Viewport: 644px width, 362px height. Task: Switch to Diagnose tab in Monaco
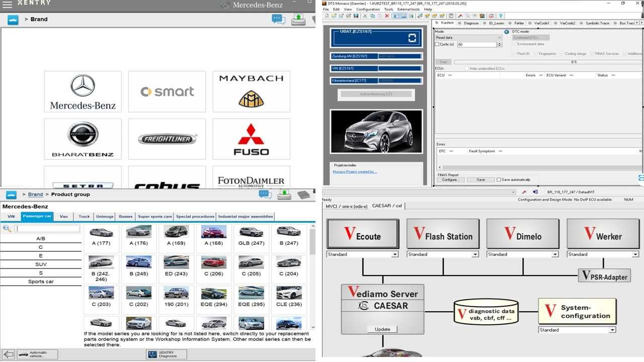pyautogui.click(x=468, y=23)
